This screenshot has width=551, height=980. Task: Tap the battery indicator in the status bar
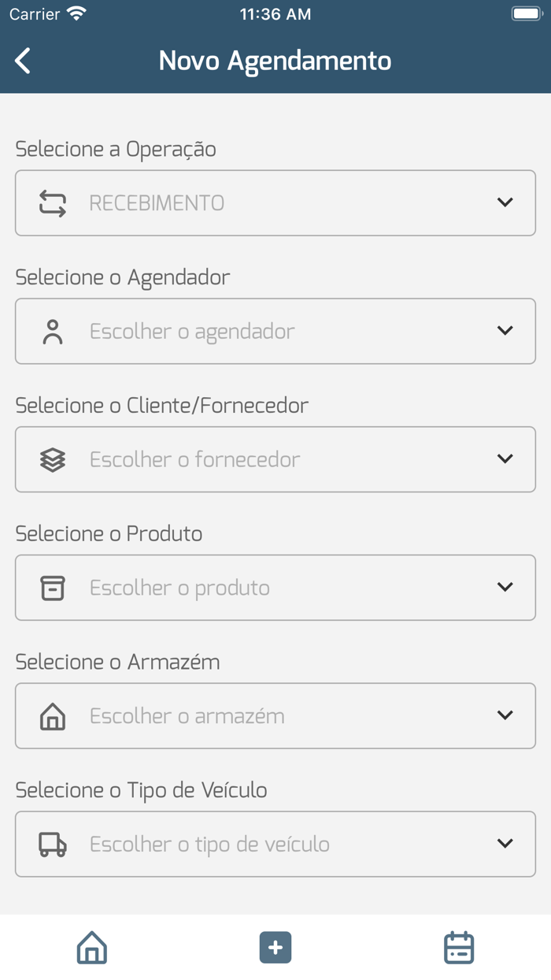coord(526,13)
